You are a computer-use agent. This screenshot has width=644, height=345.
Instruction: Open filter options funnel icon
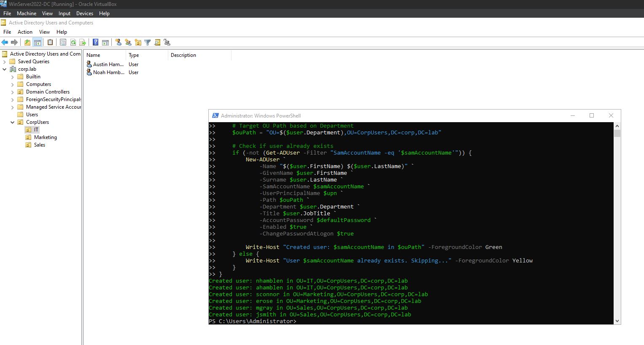(x=148, y=42)
